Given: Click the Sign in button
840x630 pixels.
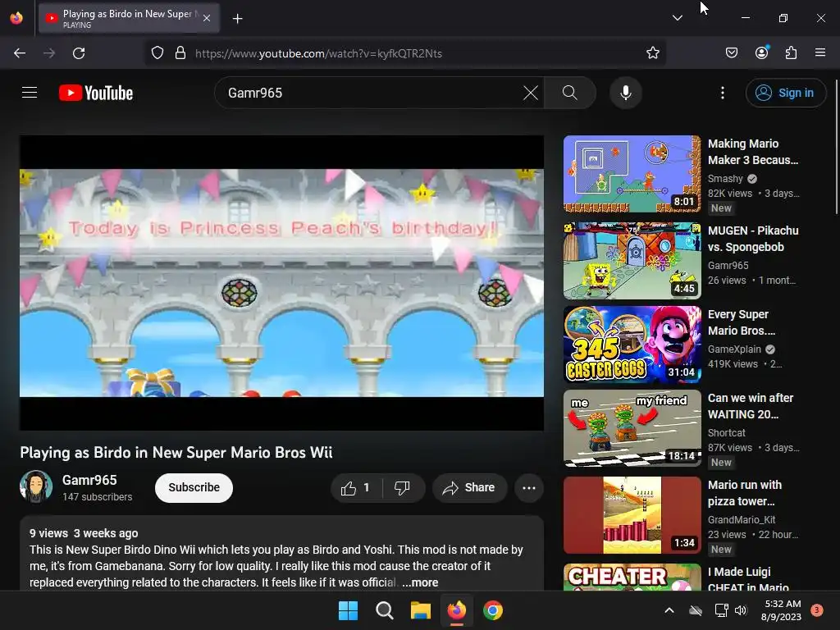Looking at the screenshot, I should click(x=785, y=93).
